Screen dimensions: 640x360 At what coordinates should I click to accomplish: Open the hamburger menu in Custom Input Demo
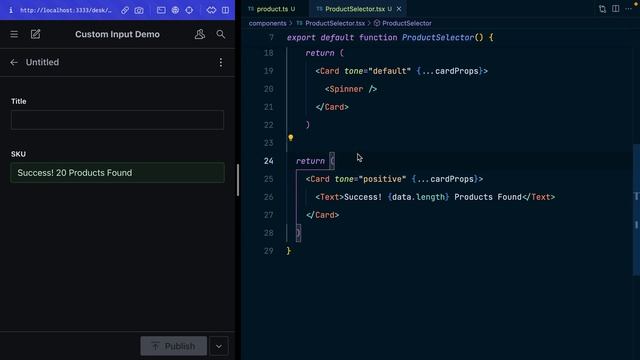14,34
